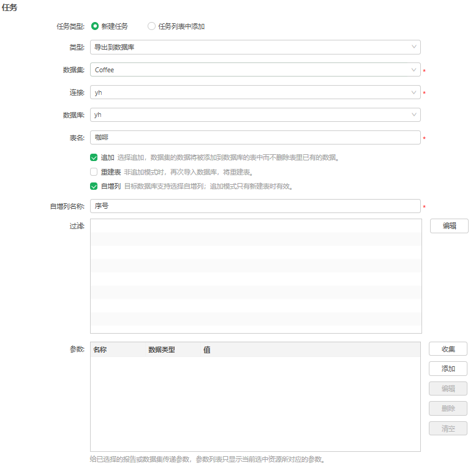This screenshot has width=476, height=469.
Task: Click the 自增列名称 field with 序号
Action: 255,206
